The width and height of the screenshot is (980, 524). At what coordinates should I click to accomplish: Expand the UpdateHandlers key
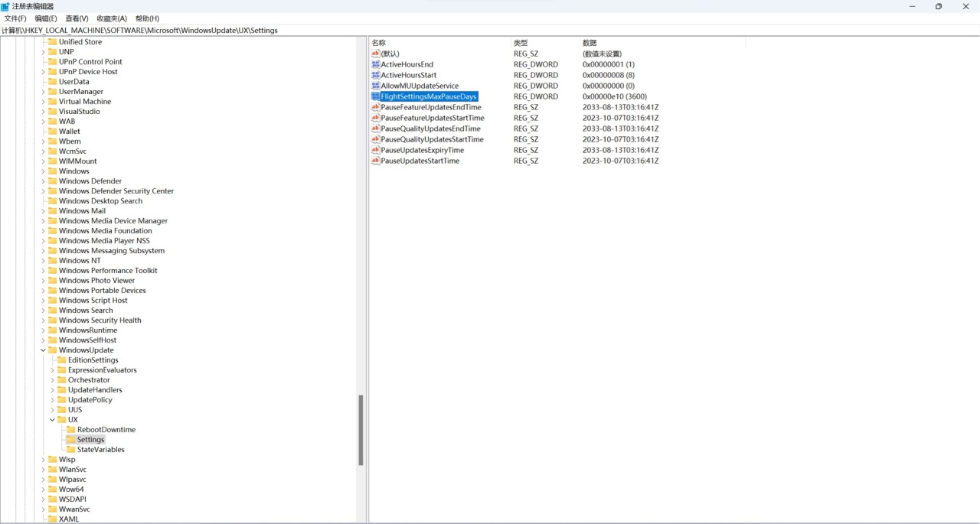tap(52, 390)
